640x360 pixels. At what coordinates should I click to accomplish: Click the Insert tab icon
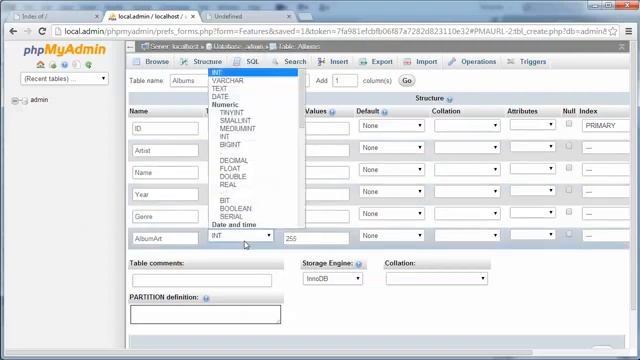(x=322, y=62)
